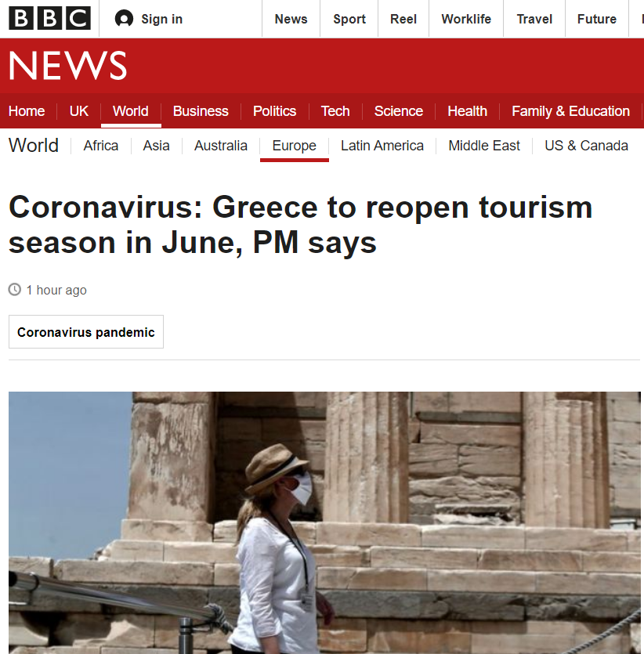Click the Sign in account avatar icon
The width and height of the screenshot is (644, 654).
[x=124, y=19]
